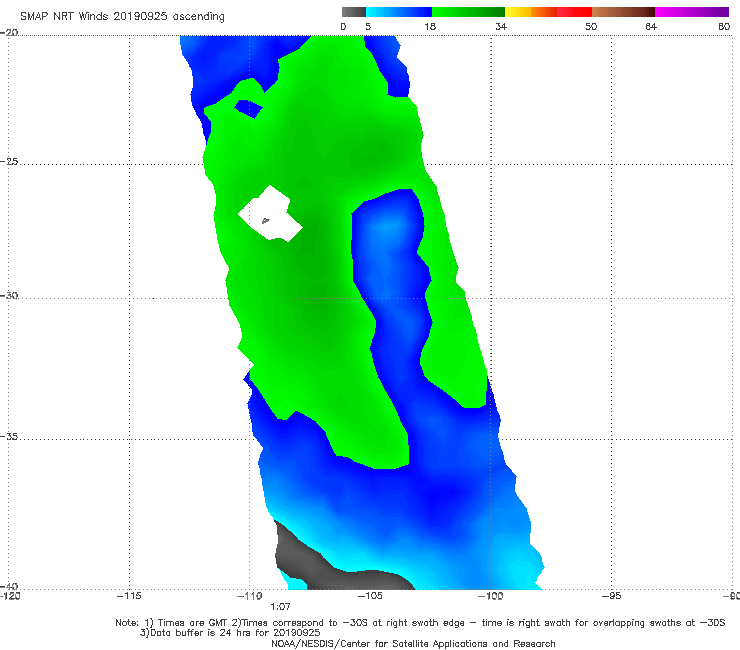Click the latitude label '-25'

click(9, 161)
